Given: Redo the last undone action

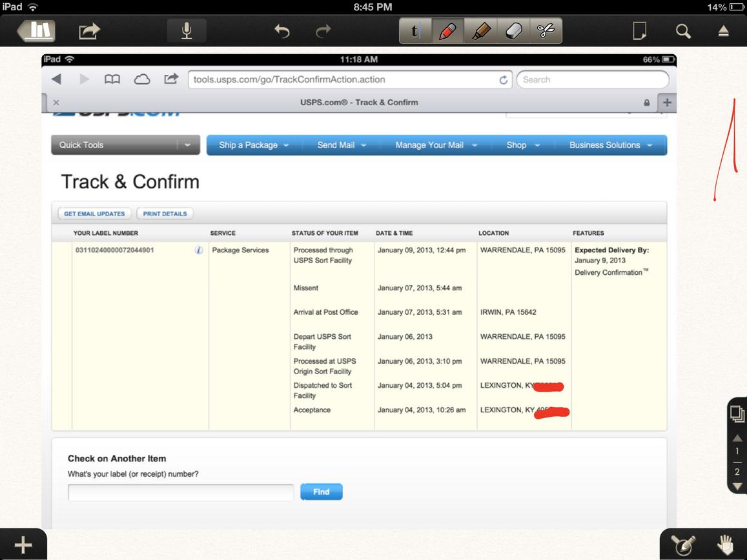Looking at the screenshot, I should (323, 30).
